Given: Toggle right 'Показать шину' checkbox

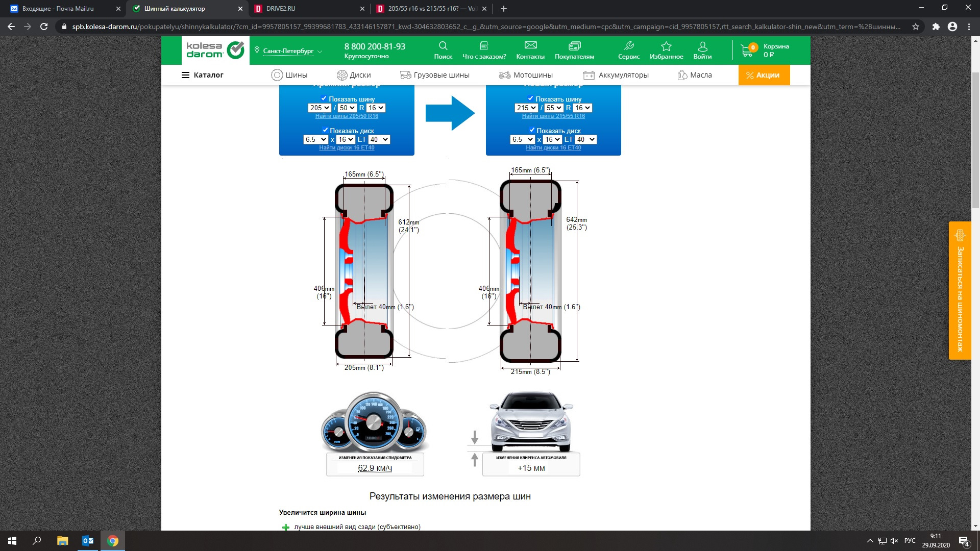Looking at the screenshot, I should 530,98.
